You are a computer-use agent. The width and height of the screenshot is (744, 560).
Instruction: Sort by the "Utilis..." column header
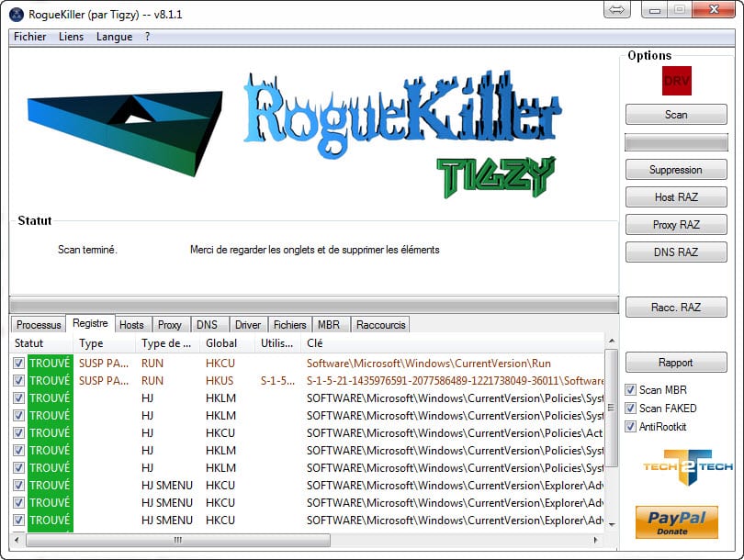tap(278, 343)
